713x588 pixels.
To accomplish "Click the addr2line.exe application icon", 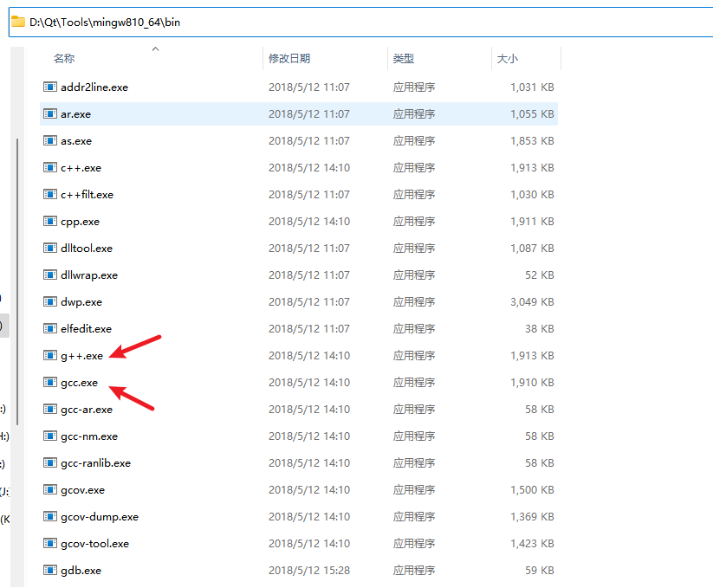I will (x=49, y=87).
